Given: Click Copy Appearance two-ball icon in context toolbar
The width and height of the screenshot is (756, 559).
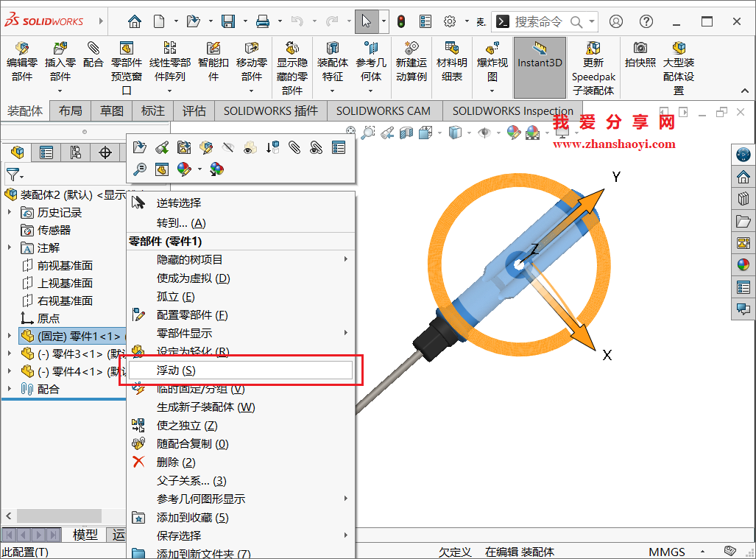Looking at the screenshot, I should point(216,169).
